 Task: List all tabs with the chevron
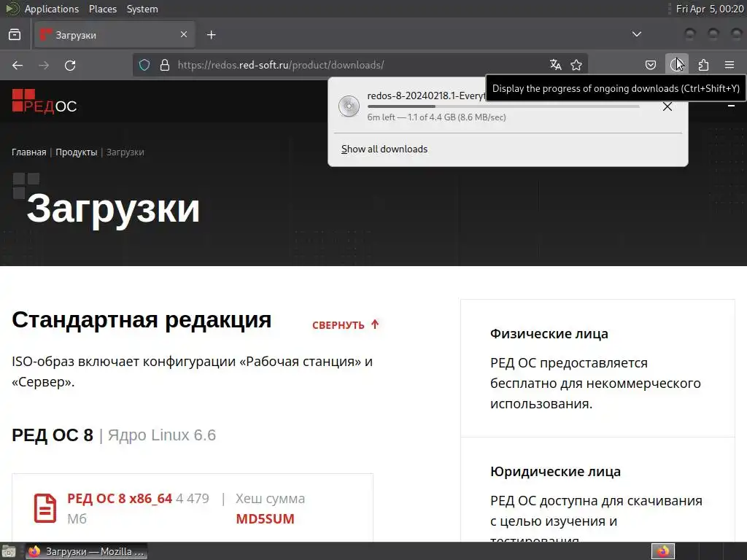636,34
